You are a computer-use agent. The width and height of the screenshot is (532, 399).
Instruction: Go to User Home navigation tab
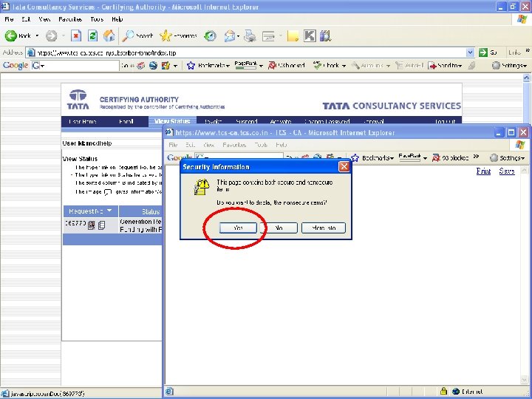point(83,121)
